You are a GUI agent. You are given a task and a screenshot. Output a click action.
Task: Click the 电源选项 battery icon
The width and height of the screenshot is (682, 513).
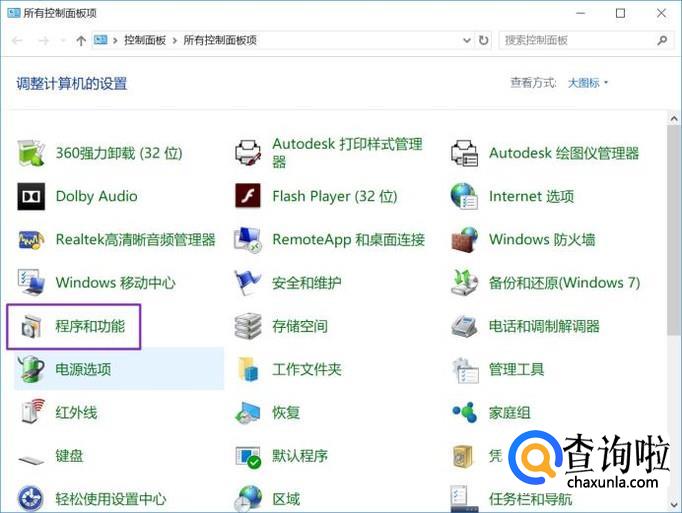pos(31,369)
